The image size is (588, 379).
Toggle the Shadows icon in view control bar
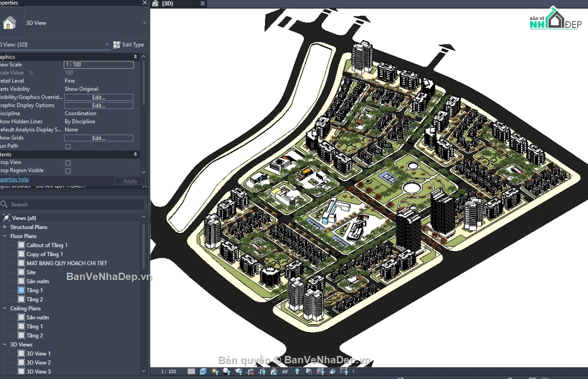click(227, 371)
